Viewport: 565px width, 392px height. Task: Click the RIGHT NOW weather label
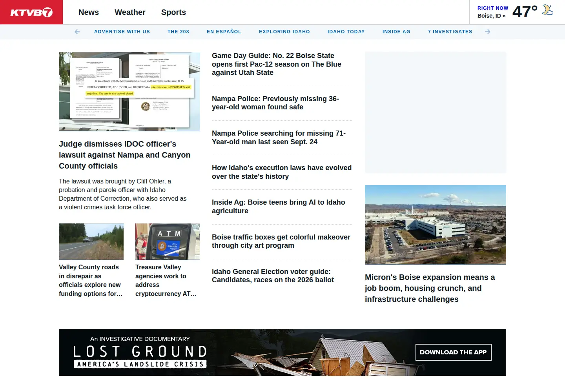(x=493, y=8)
